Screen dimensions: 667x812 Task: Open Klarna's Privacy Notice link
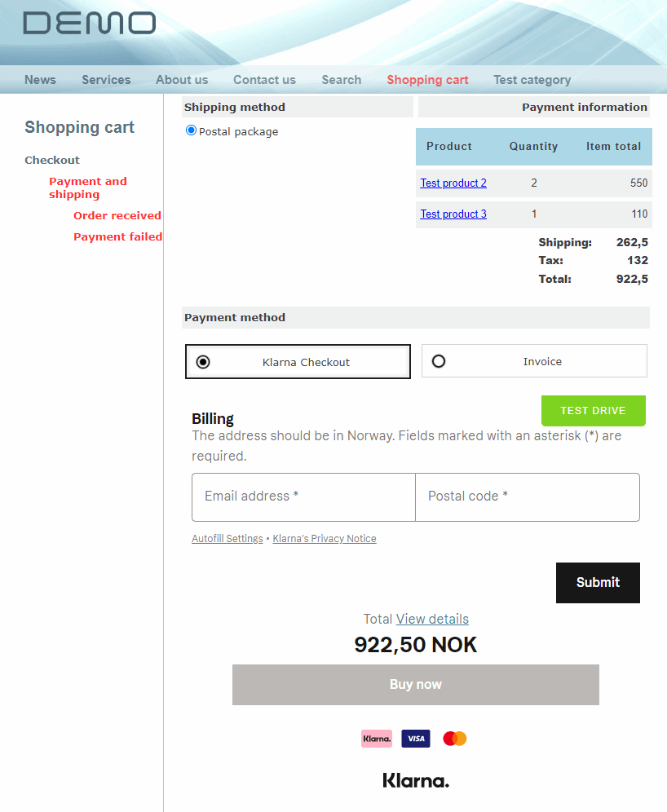pos(325,539)
